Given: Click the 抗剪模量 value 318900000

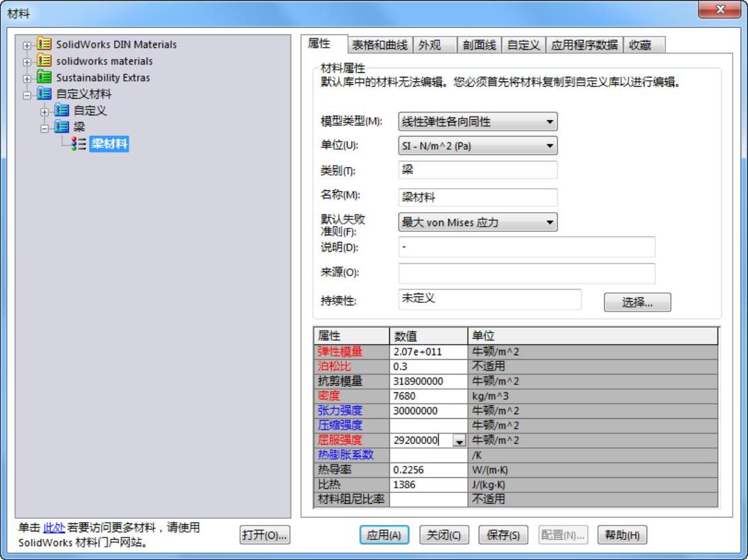Looking at the screenshot, I should [x=428, y=381].
